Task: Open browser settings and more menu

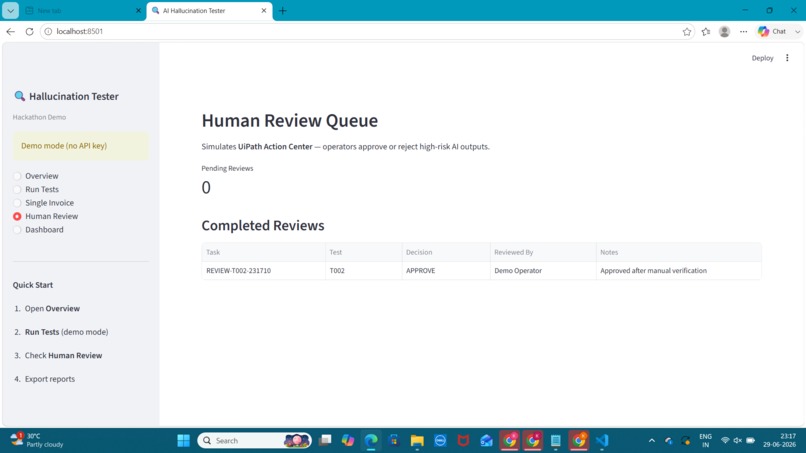Action: coord(743,31)
